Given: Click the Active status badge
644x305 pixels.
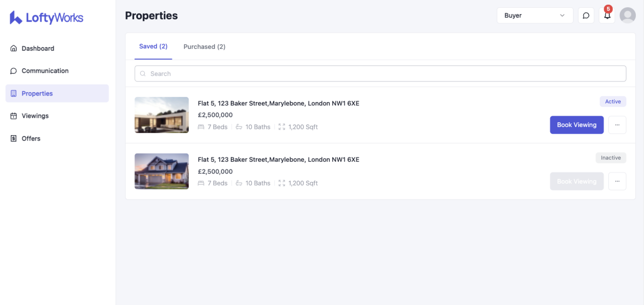Looking at the screenshot, I should point(613,102).
